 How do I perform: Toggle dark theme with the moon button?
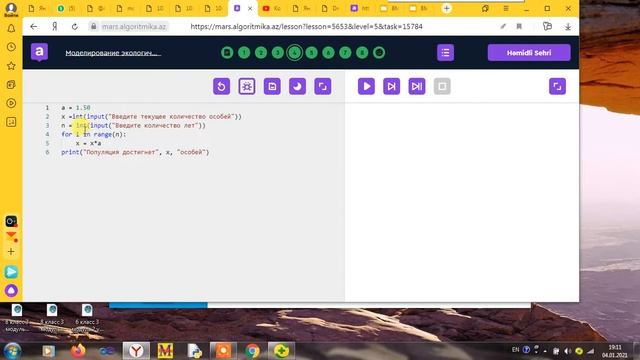(x=297, y=87)
